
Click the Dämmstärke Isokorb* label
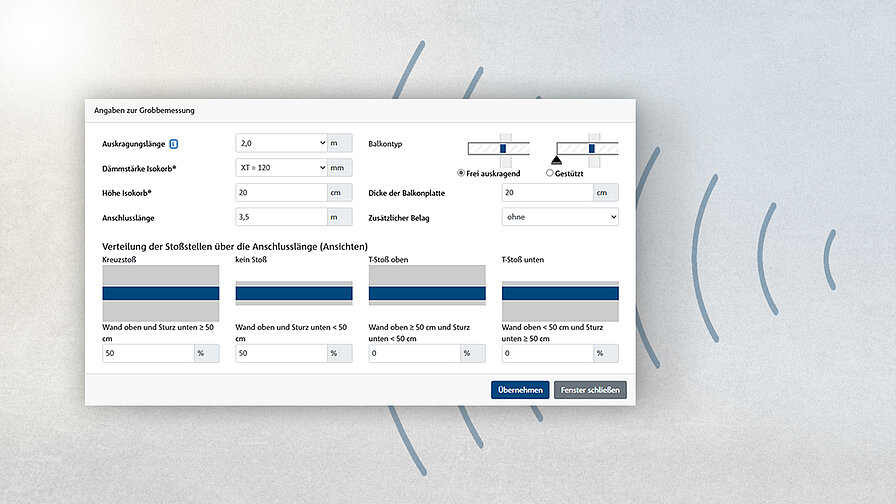coord(139,169)
